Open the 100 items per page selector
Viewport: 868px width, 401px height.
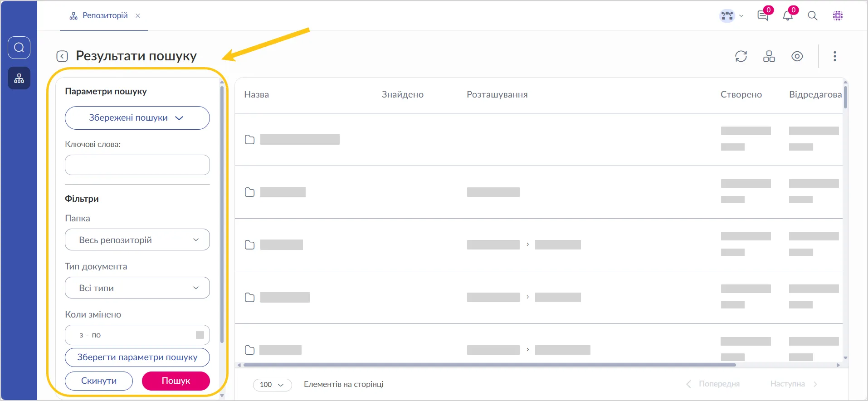tap(272, 385)
